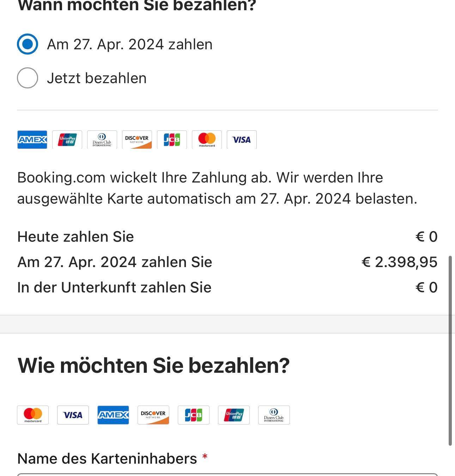Viewport: 455px width, 476px height.
Task: Choose the 'Jetzt bezahlen' payment option
Action: [x=27, y=78]
